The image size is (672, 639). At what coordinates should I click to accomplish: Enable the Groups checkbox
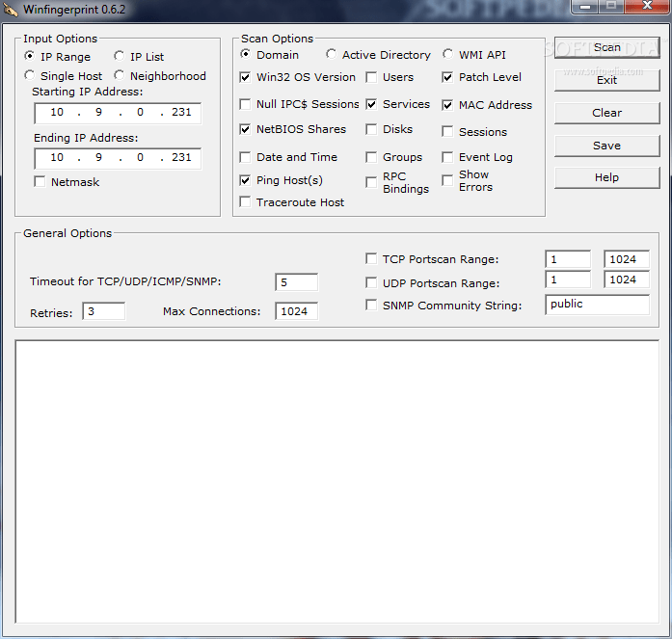pos(371,157)
